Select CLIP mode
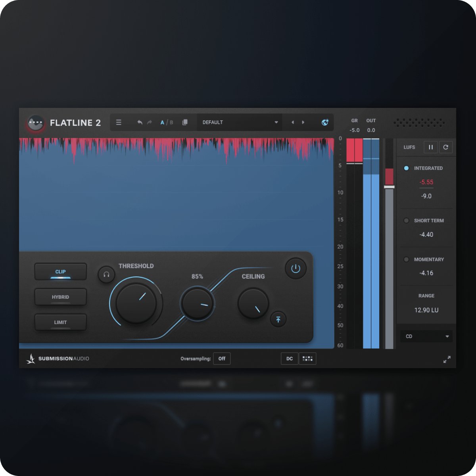 pos(61,272)
